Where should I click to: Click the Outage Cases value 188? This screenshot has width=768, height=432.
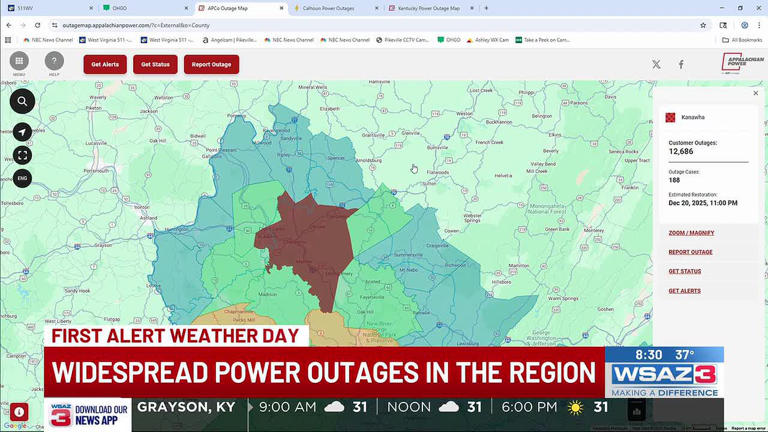[x=674, y=180]
